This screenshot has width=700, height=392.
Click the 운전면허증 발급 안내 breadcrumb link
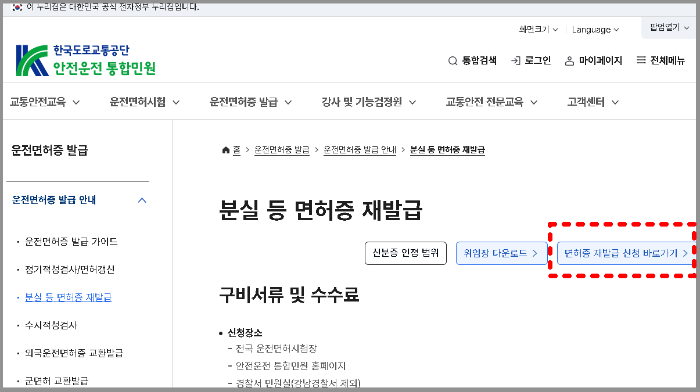click(x=360, y=150)
